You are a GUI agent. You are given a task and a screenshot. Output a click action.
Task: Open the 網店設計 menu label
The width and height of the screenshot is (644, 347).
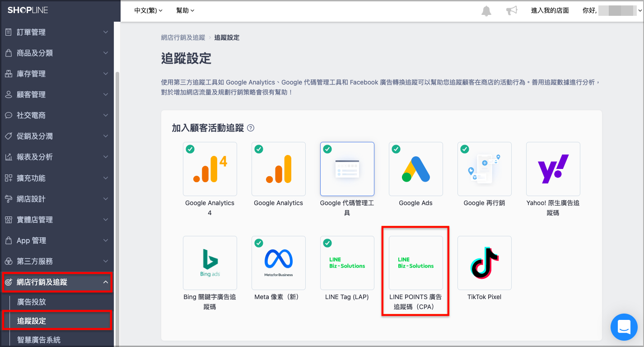coord(31,199)
